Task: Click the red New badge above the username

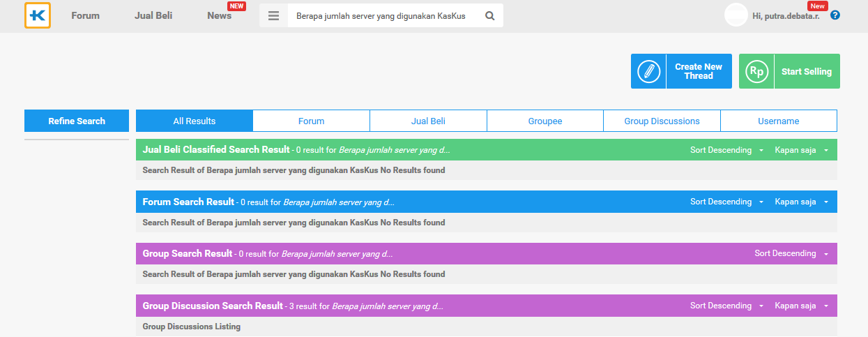Action: tap(818, 6)
